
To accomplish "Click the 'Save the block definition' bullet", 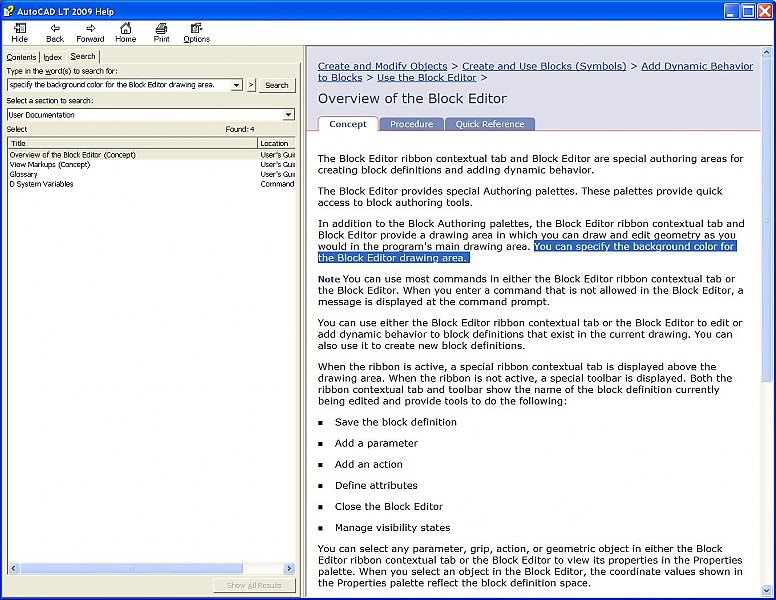I will 395,422.
